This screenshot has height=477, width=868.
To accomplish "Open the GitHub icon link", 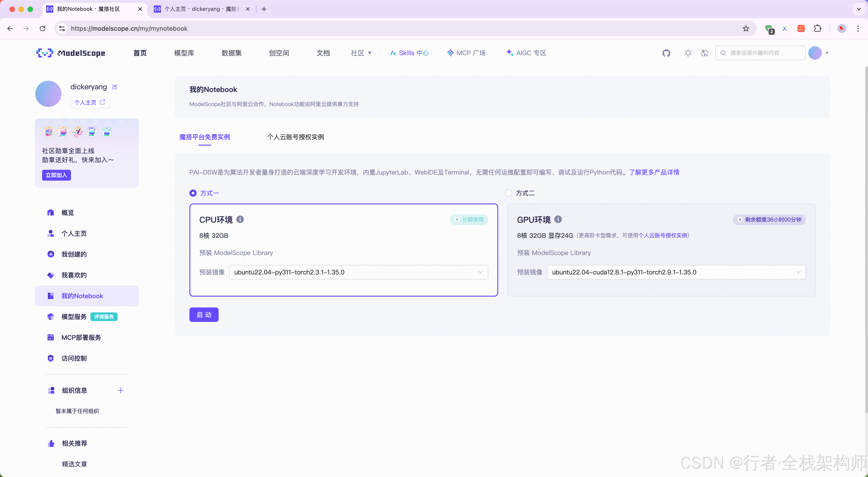I will [x=666, y=53].
